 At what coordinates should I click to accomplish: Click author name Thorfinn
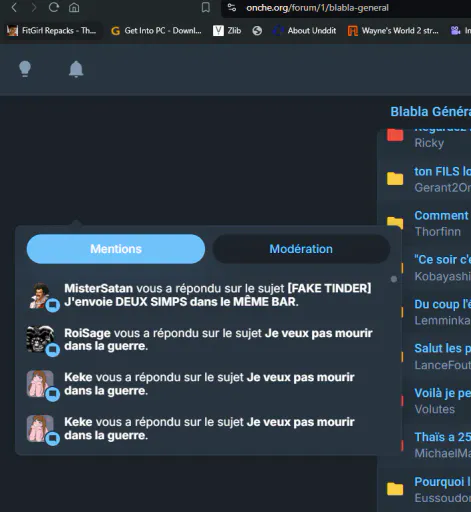tap(438, 232)
